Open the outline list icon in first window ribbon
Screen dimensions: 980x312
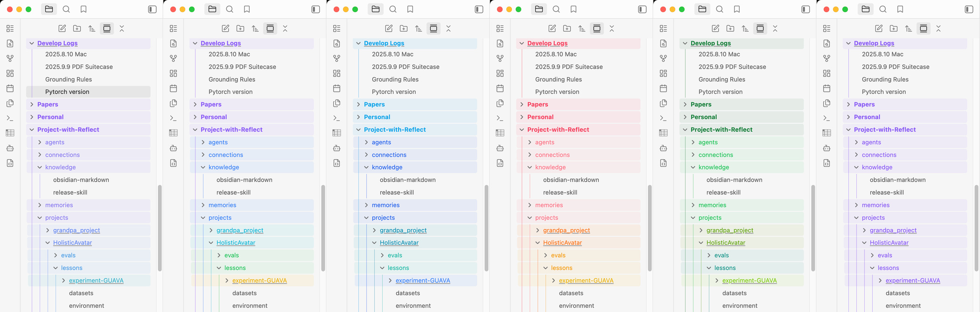(10, 28)
